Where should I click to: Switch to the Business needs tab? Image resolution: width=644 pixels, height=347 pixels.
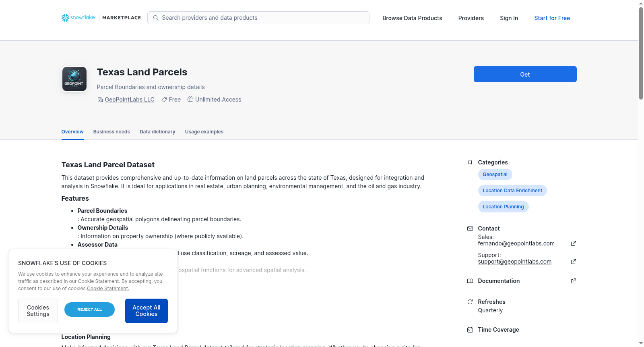click(x=111, y=132)
